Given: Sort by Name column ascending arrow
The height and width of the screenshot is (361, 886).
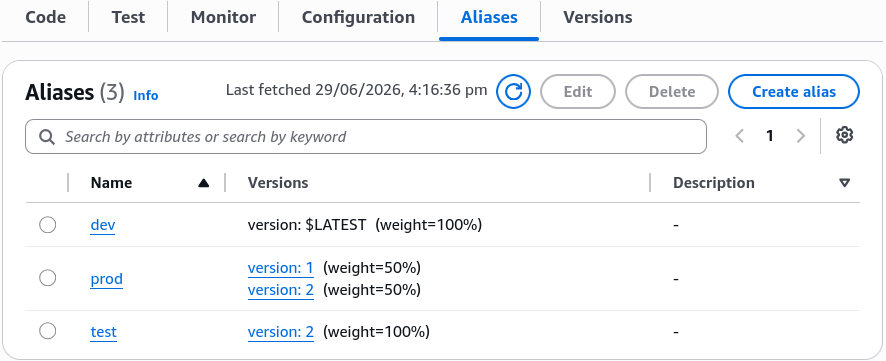Looking at the screenshot, I should click(x=204, y=183).
